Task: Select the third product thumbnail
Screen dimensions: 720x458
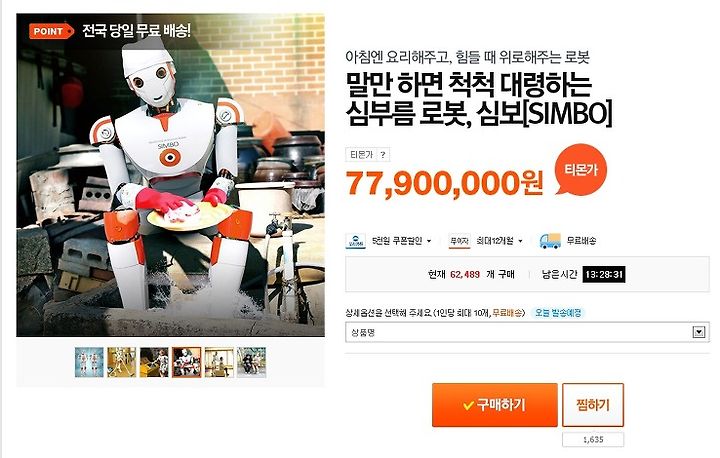Action: tap(154, 362)
